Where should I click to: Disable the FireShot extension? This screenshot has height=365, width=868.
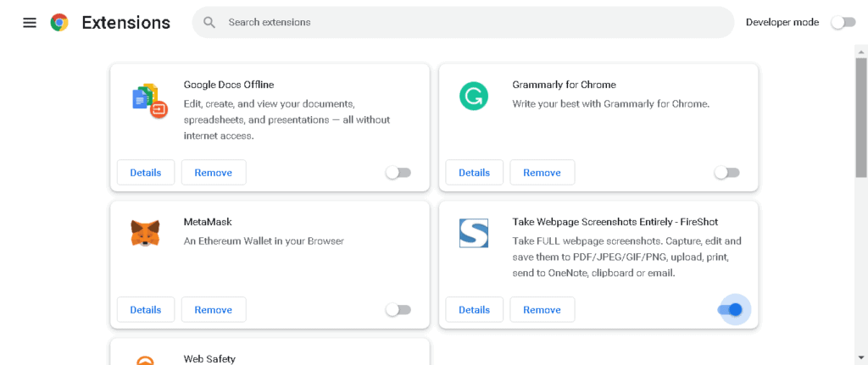pos(730,310)
